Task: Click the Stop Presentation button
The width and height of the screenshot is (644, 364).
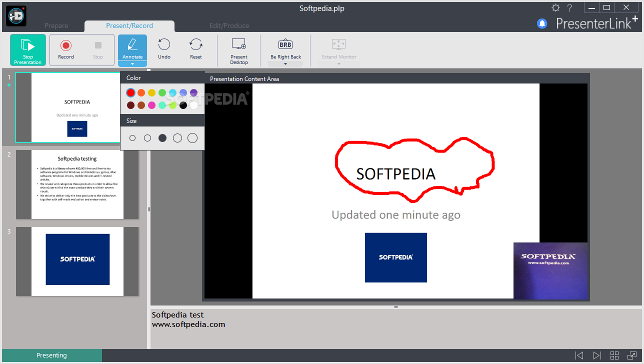Action: pyautogui.click(x=28, y=50)
